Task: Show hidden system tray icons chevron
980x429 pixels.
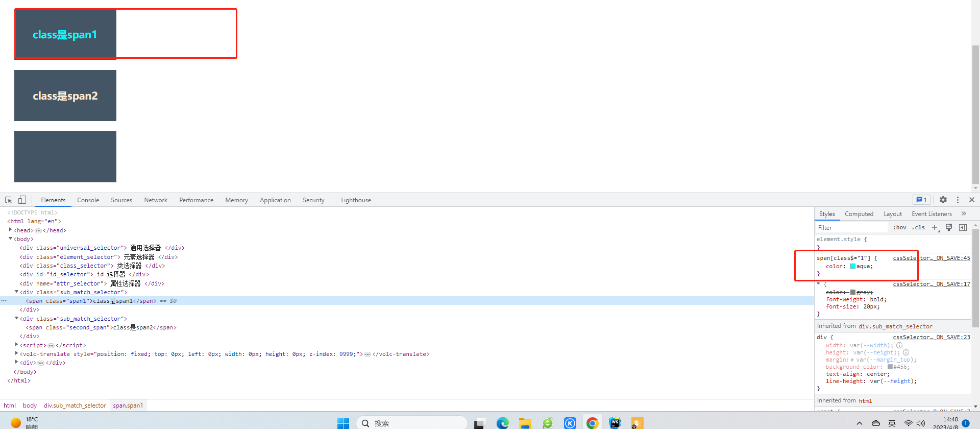Action: tap(860, 423)
